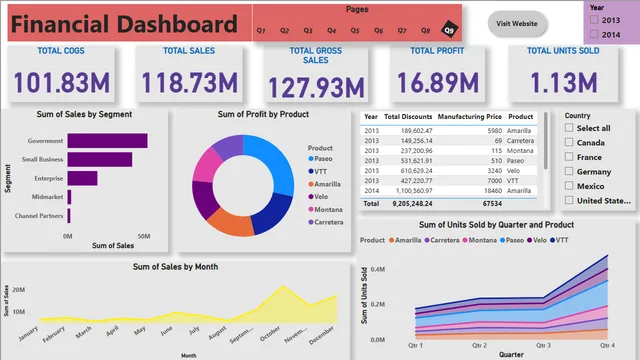Open page Q2 in Pages navigator
Viewport: 640px width, 360px height.
pos(284,31)
